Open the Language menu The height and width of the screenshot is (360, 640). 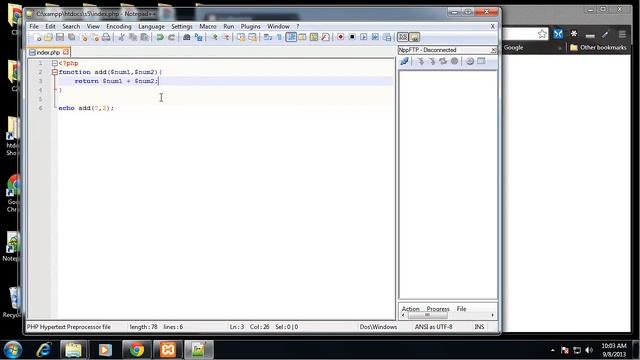tap(151, 26)
